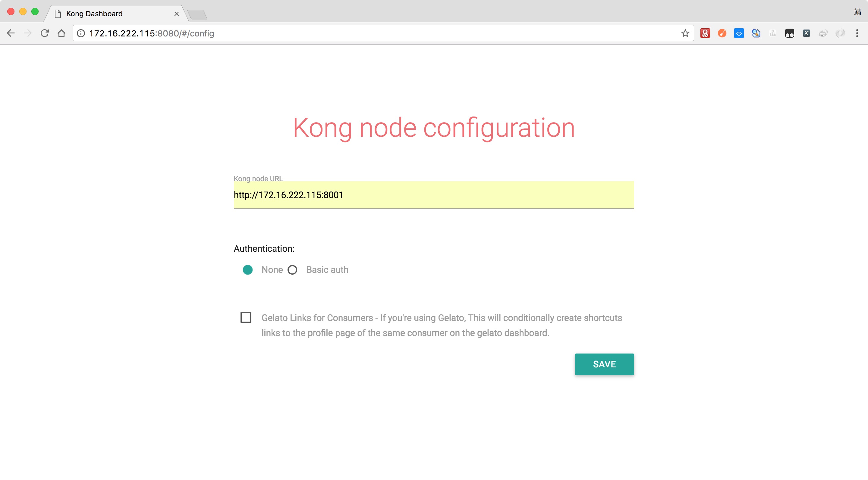The width and height of the screenshot is (868, 480).
Task: Click the Kong node URL input field
Action: click(x=434, y=195)
